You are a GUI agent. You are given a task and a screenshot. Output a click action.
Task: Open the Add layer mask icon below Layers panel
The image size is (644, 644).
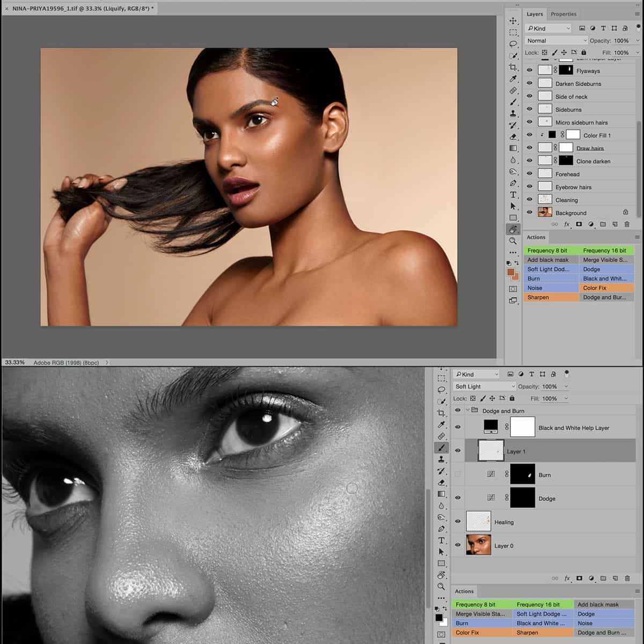[x=579, y=224]
